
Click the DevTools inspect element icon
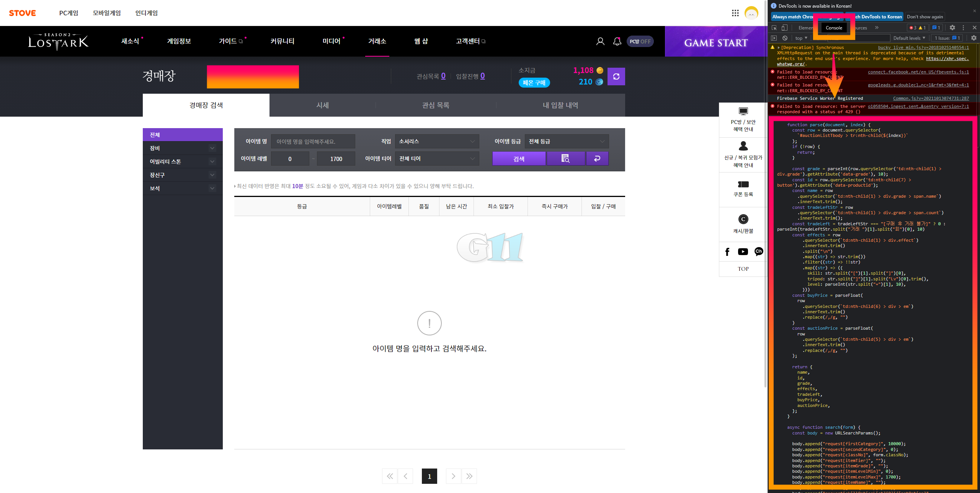[774, 28]
